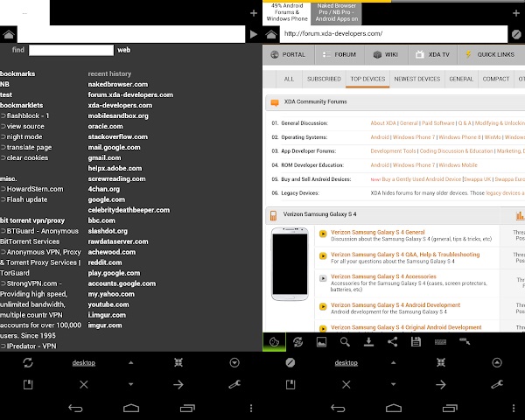The height and width of the screenshot is (420, 525).
Task: Tap web label next to find box
Action: (124, 50)
